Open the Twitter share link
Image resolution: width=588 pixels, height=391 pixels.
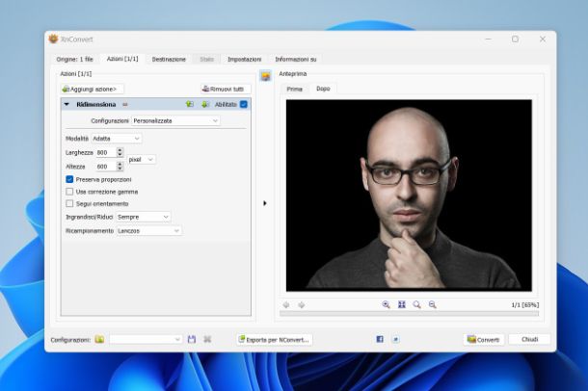[395, 339]
